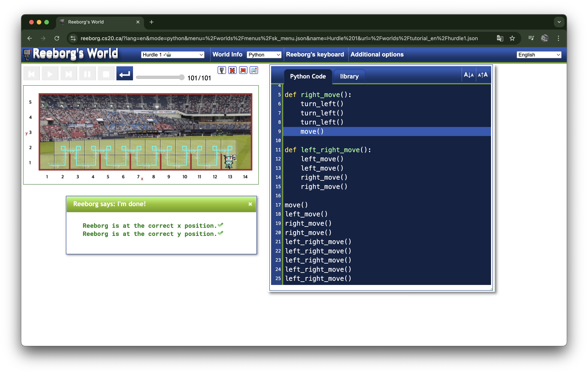Select the gray classic robot model icon

click(x=221, y=70)
